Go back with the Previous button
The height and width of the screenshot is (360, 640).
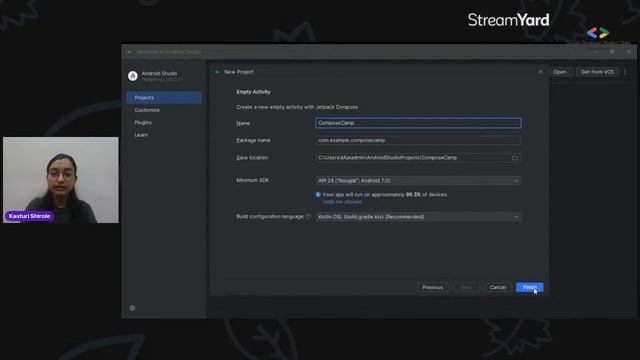tap(432, 287)
